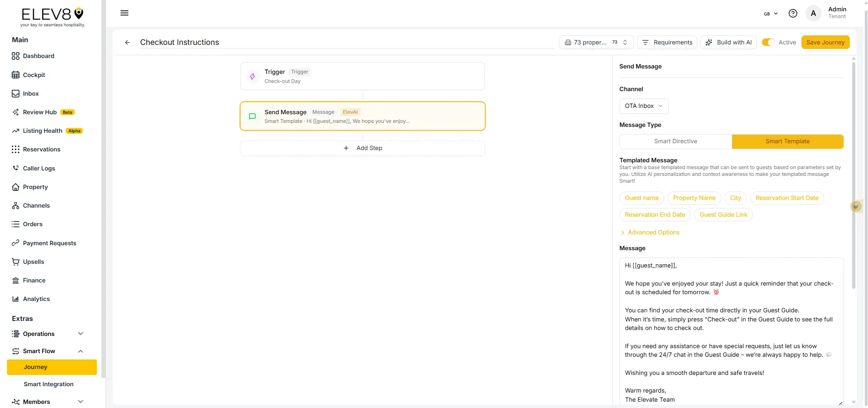This screenshot has width=868, height=408.
Task: Click inside the Message text area
Action: click(x=731, y=331)
